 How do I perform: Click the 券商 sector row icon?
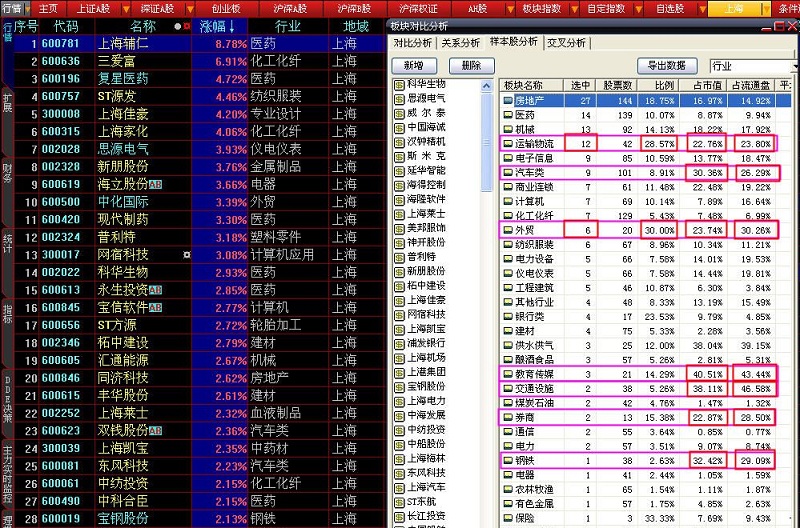508,417
